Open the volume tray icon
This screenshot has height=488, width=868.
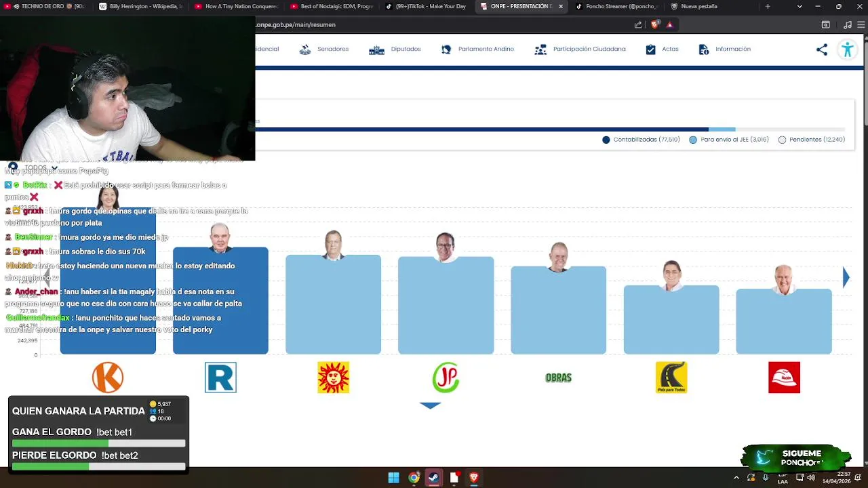[x=811, y=478]
